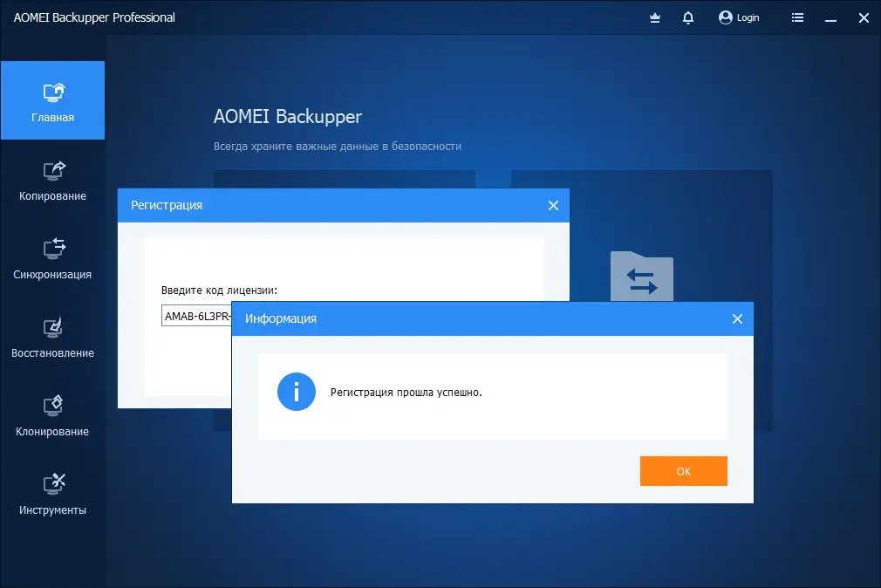This screenshot has height=588, width=881.
Task: Click the Введите код лицензии label
Action: coord(219,290)
